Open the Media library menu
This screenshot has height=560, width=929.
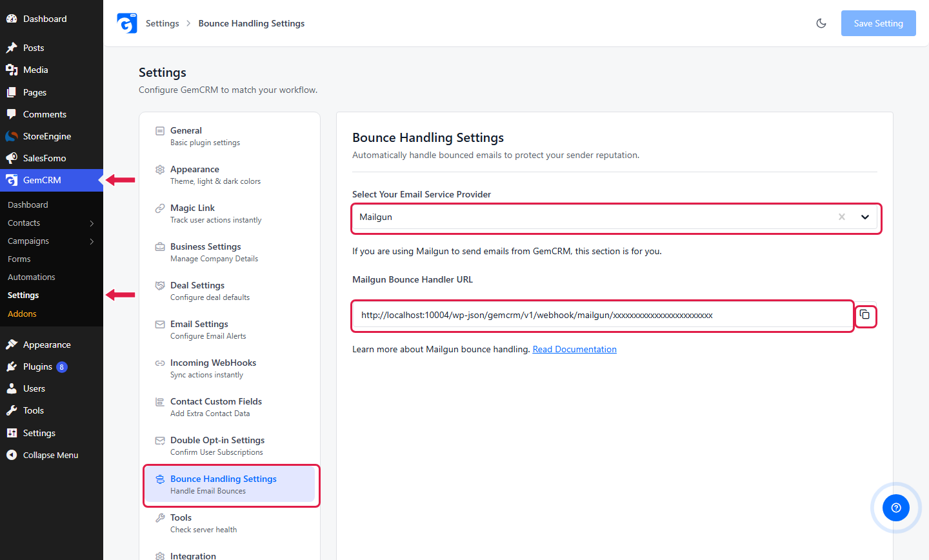52,70
